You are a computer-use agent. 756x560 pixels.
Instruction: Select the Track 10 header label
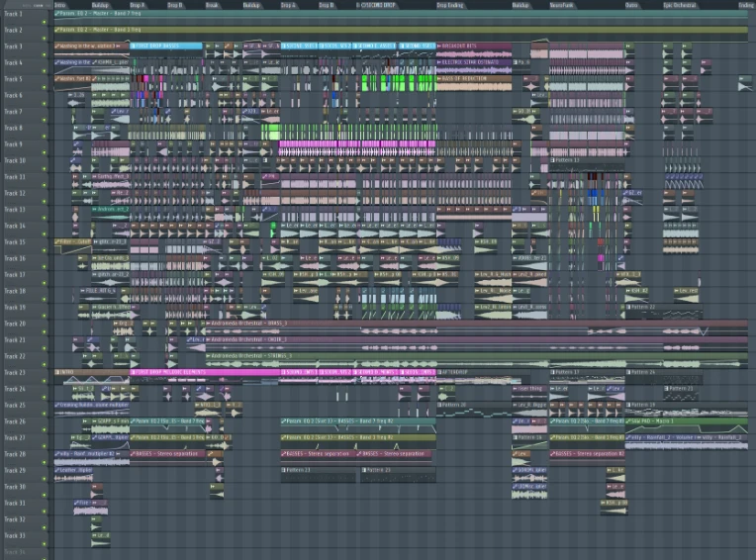pyautogui.click(x=15, y=160)
